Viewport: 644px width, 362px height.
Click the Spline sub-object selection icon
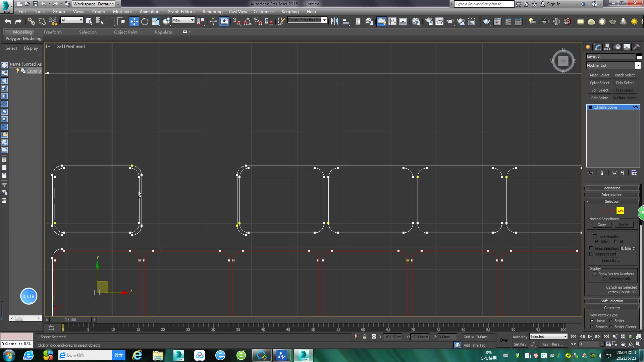(x=620, y=211)
